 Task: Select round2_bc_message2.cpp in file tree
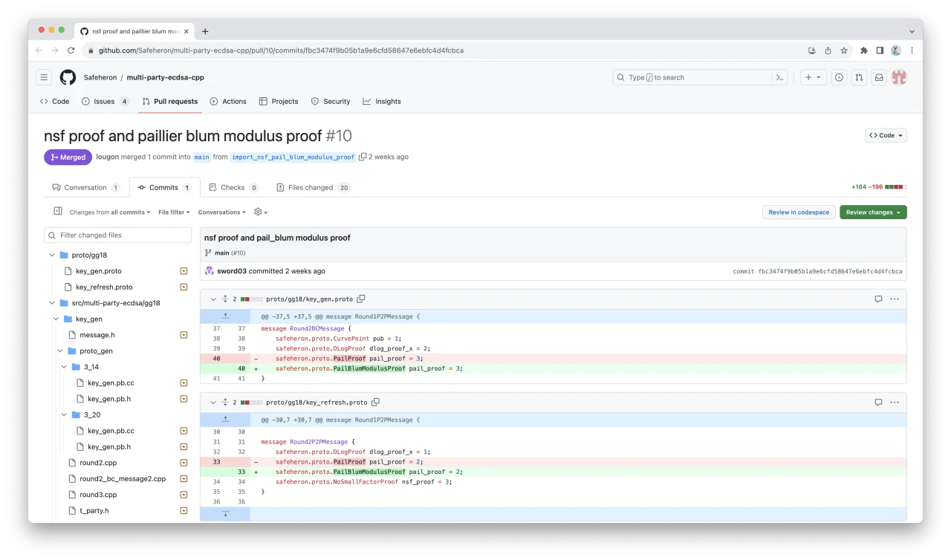click(123, 478)
